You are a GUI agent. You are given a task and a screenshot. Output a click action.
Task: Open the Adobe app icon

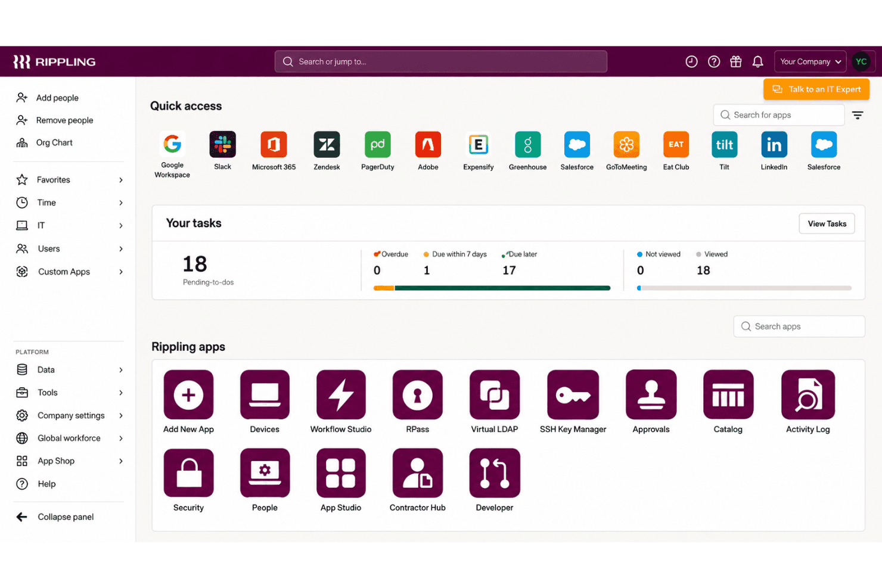click(x=428, y=144)
